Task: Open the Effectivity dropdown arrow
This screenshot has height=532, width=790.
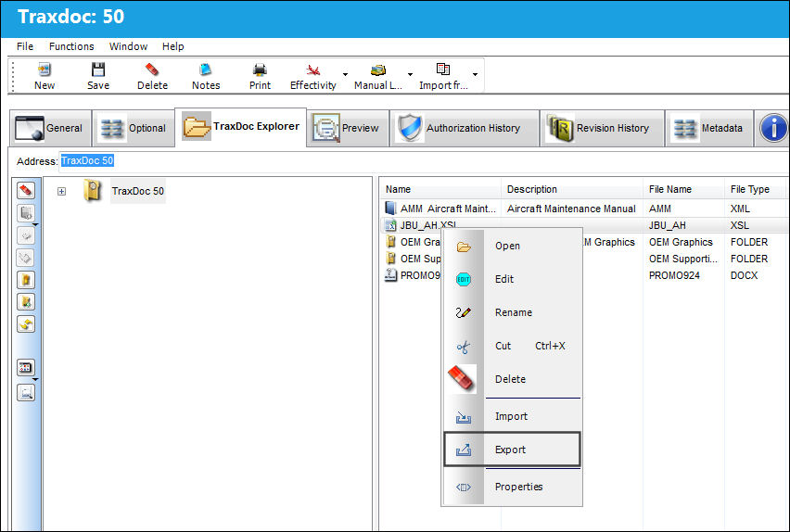Action: click(345, 74)
